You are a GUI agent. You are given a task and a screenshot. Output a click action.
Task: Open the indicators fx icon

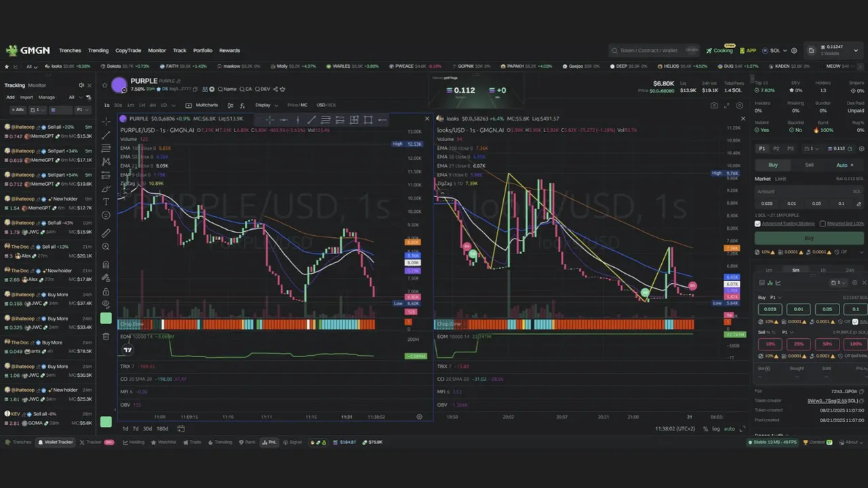coord(242,105)
